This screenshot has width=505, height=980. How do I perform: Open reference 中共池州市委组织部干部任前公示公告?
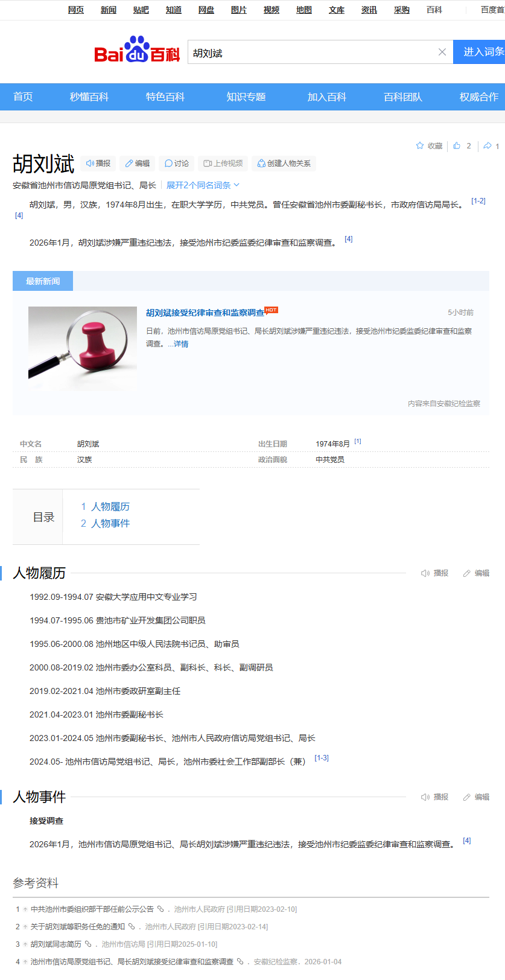[x=92, y=909]
